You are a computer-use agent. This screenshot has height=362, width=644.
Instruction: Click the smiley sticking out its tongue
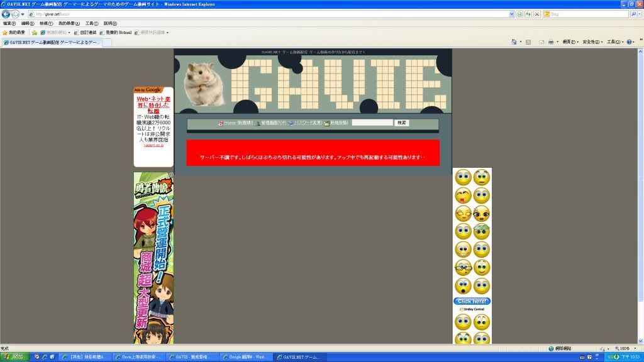click(463, 196)
